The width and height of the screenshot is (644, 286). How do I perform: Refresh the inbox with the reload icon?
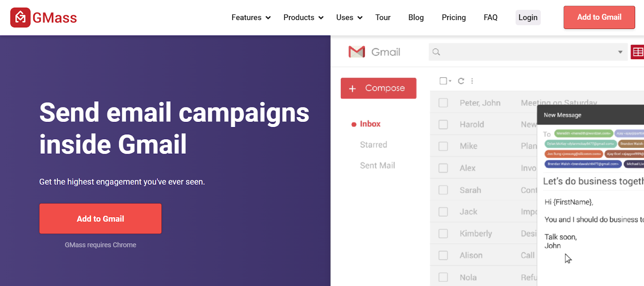click(x=461, y=81)
